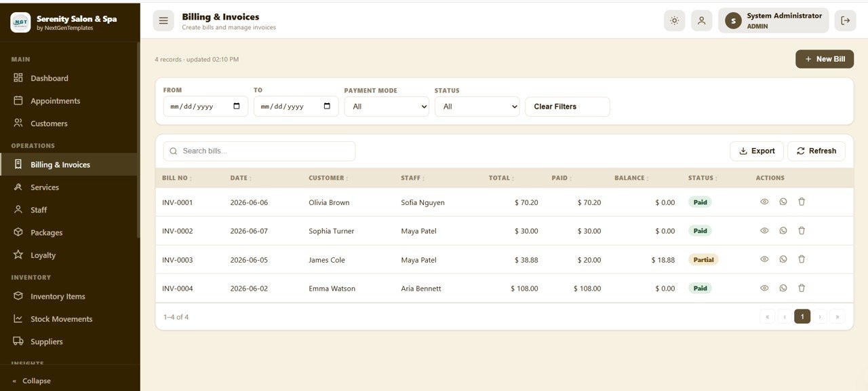Click the Paid badge for INV-0001

coord(700,202)
